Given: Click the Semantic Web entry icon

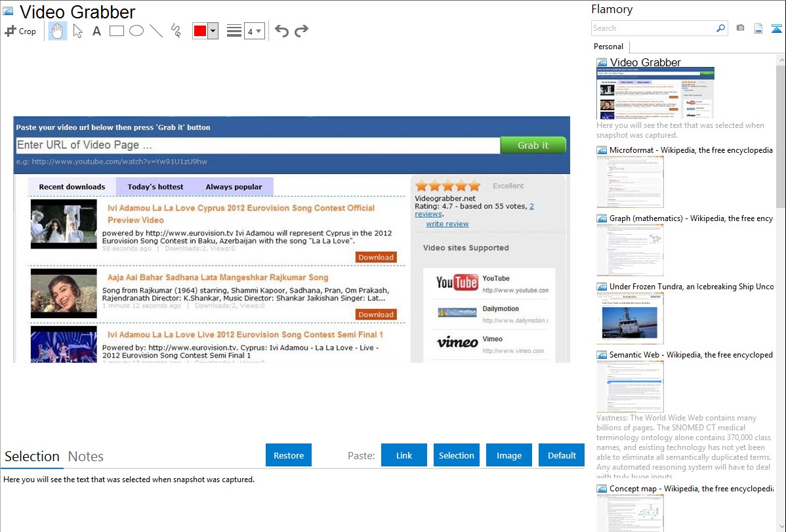Looking at the screenshot, I should click(602, 355).
